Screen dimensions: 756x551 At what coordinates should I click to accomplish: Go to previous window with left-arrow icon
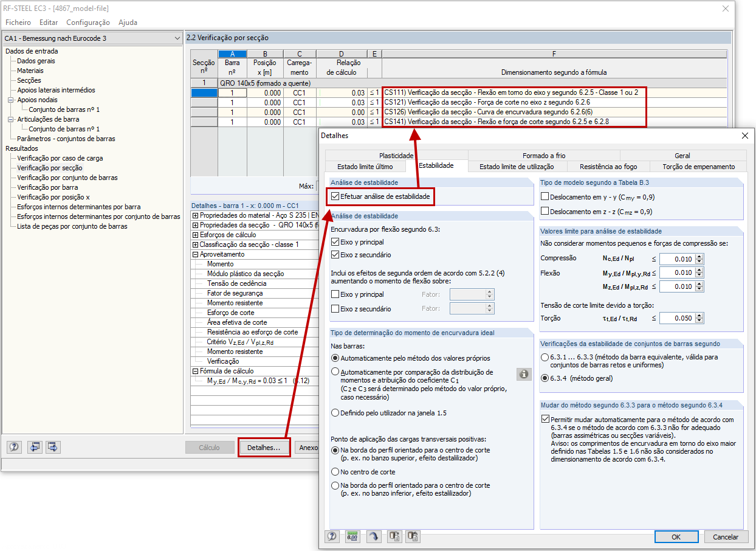[35, 447]
